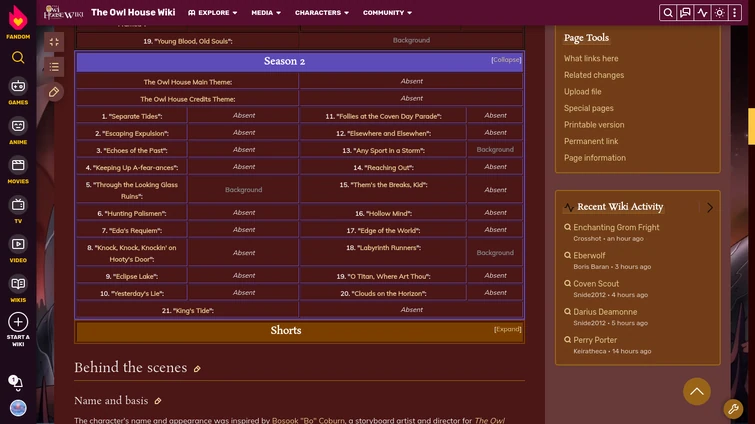Expand the Shorts table
755x424 pixels.
508,329
